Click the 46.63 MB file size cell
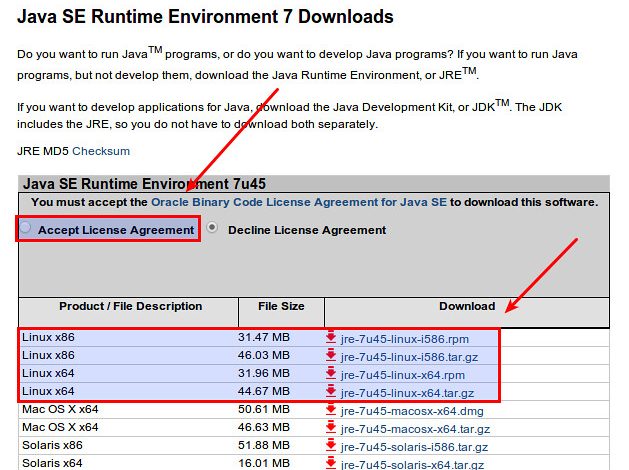 (264, 427)
